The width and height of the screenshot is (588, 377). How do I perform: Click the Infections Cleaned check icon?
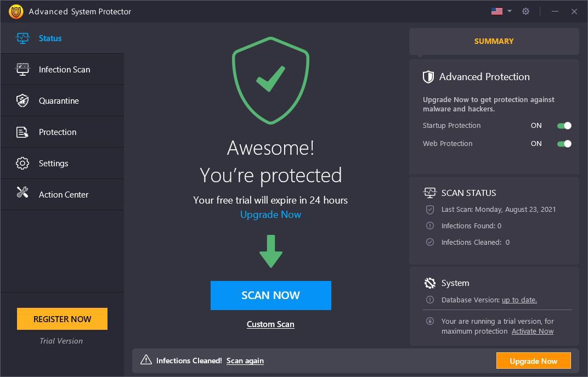[x=430, y=243]
